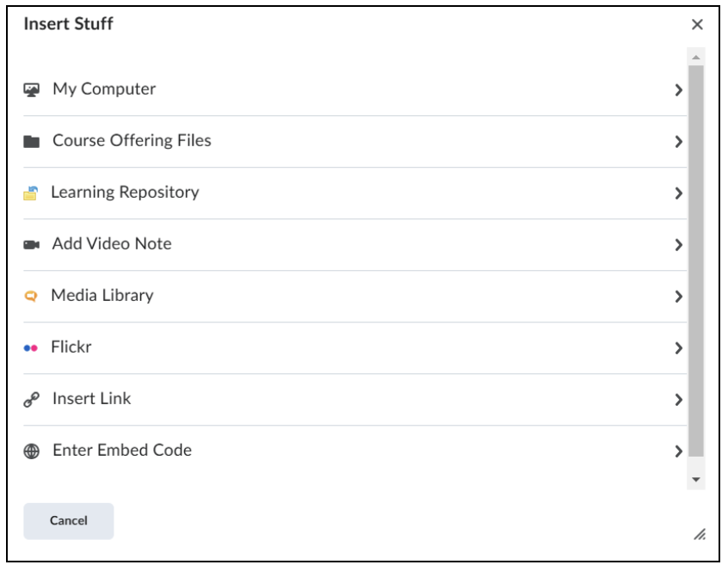The image size is (728, 571).
Task: Click the My Computer monitor icon
Action: point(32,89)
